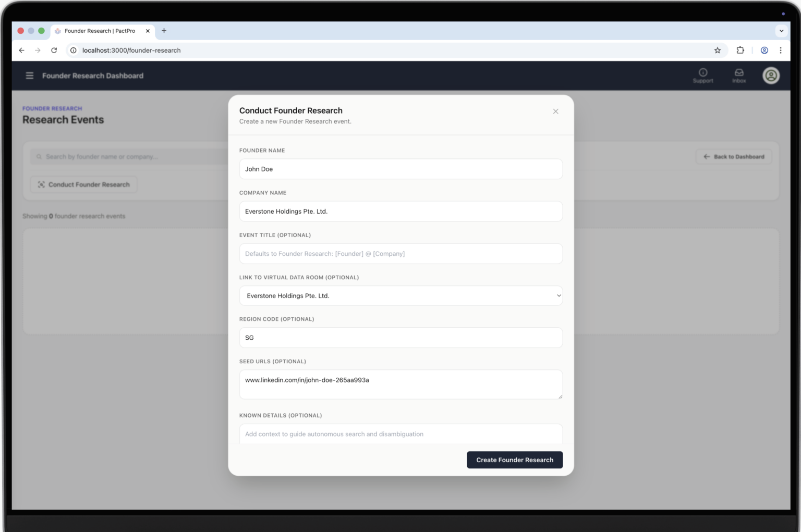Select the Founder Research | PactPro tab
Image resolution: width=801 pixels, height=532 pixels.
click(x=99, y=31)
